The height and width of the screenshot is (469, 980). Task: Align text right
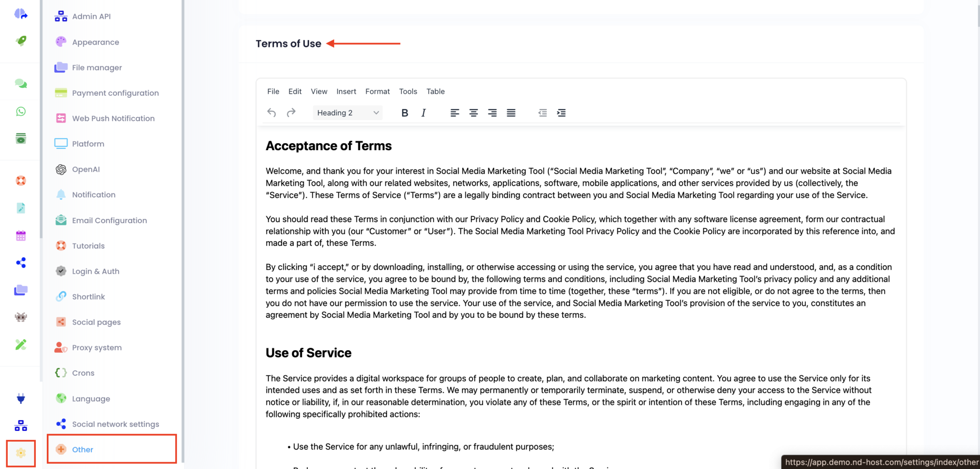click(x=492, y=113)
